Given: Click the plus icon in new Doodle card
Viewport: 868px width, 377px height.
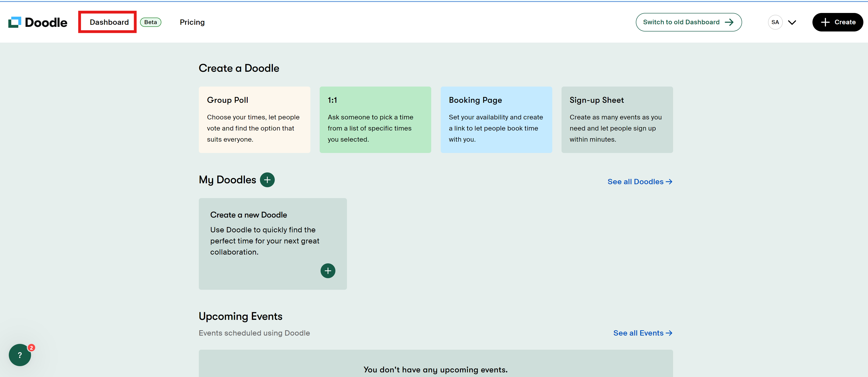Looking at the screenshot, I should [328, 271].
